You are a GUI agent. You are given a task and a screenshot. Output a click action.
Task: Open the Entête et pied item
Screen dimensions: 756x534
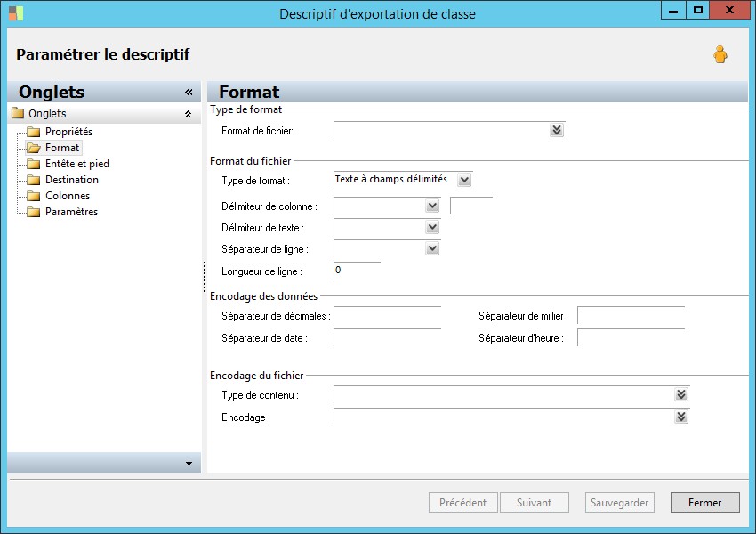click(x=77, y=164)
